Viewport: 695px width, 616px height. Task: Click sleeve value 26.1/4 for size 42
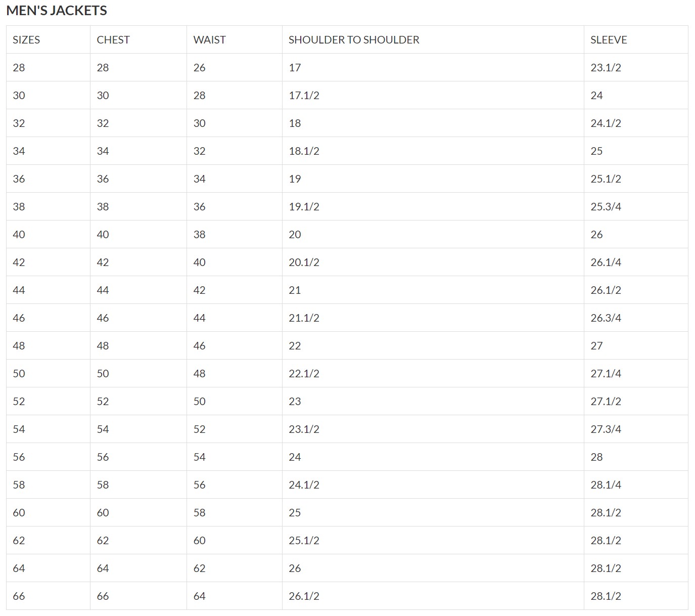tap(606, 262)
